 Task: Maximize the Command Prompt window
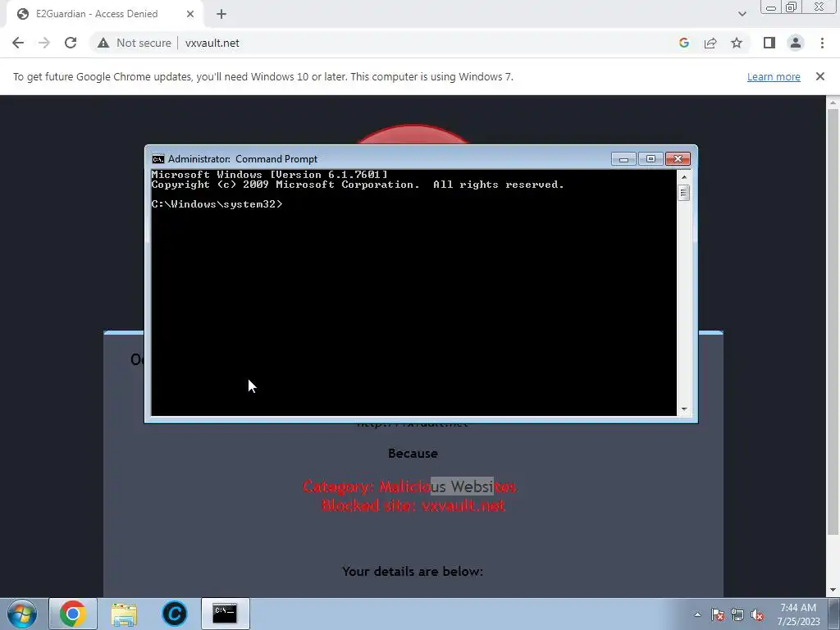point(651,159)
